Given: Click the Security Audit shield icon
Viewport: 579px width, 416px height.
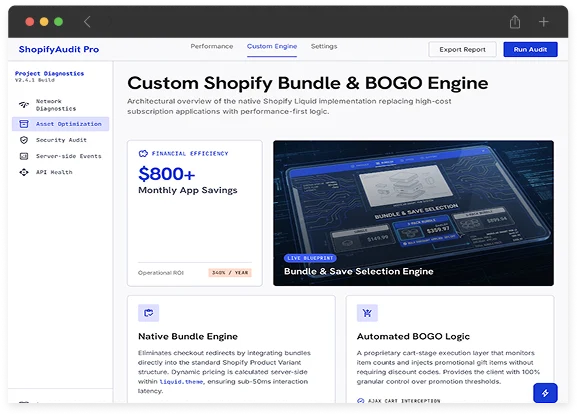Looking at the screenshot, I should pos(24,140).
